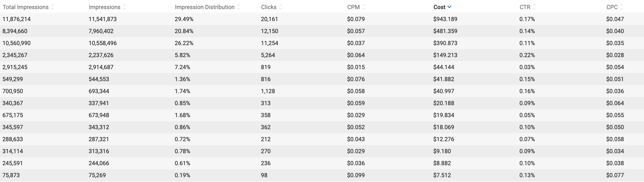Click the 0.22% CTR cell

coord(527,55)
